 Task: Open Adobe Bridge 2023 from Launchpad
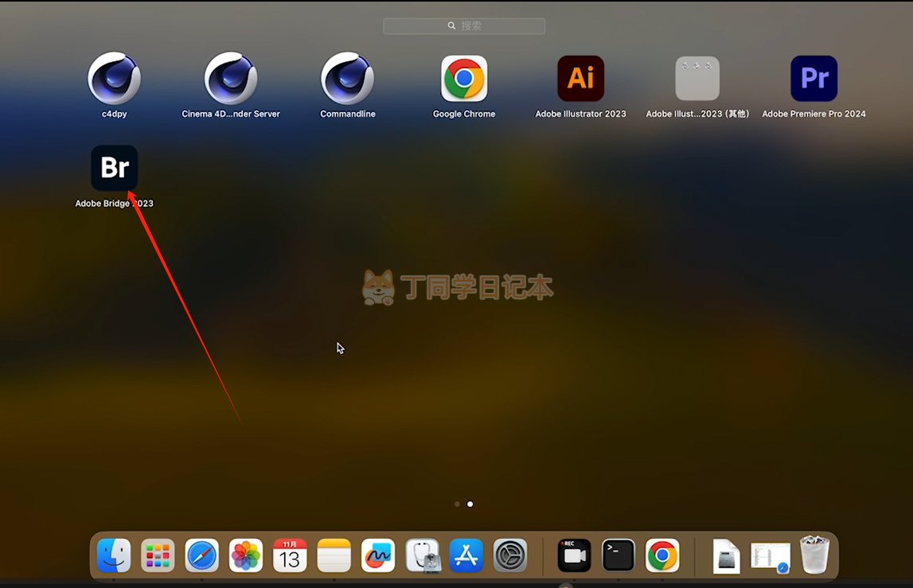pos(115,168)
